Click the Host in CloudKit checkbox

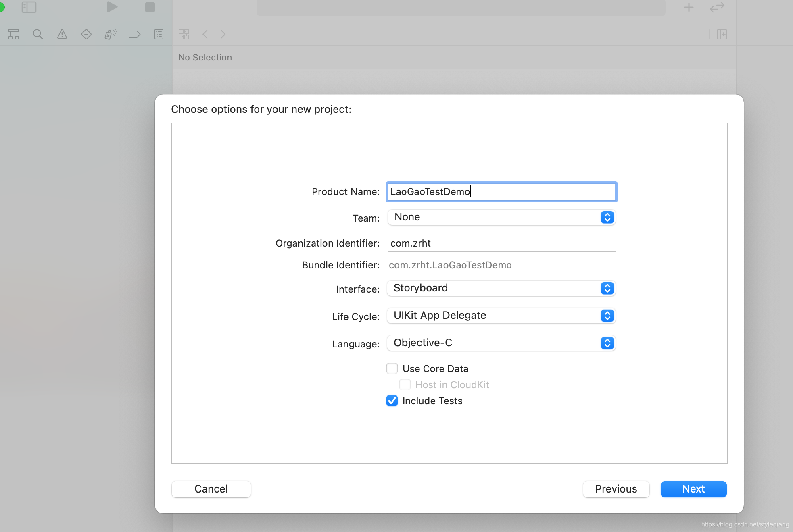point(405,384)
